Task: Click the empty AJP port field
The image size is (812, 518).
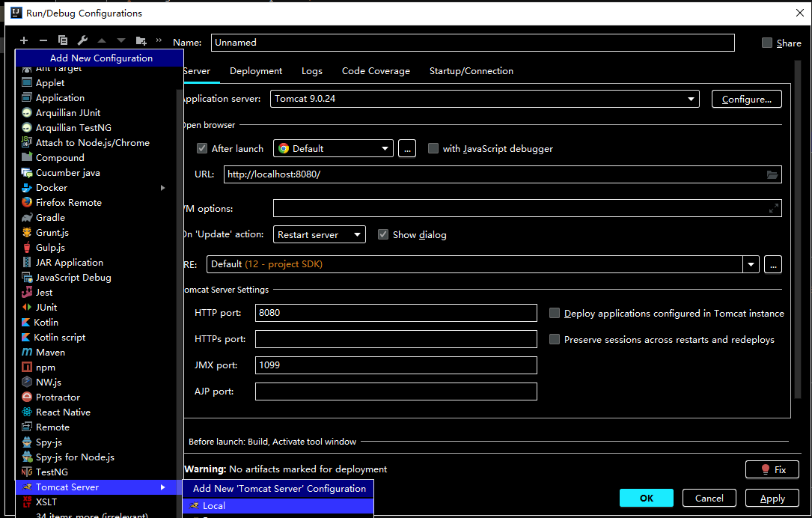Action: pos(396,391)
